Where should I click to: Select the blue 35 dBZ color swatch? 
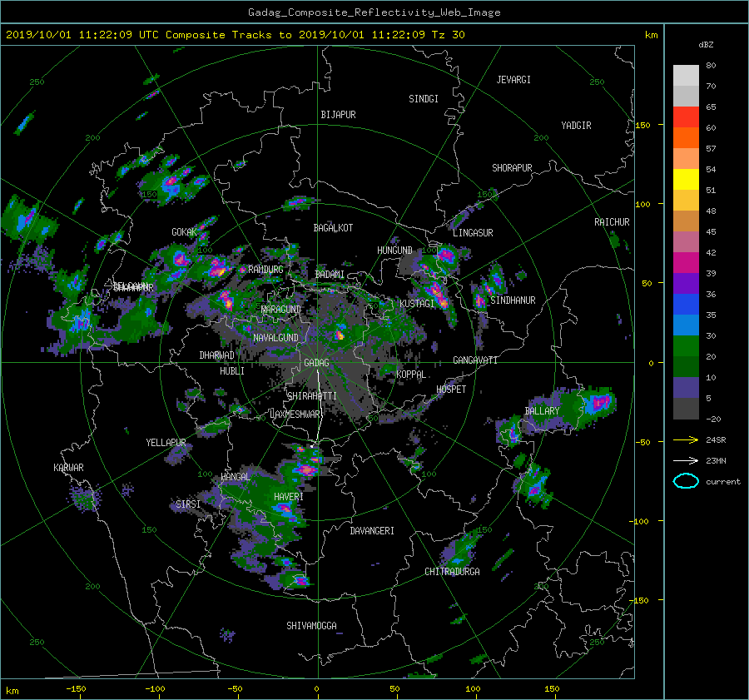coord(686,304)
